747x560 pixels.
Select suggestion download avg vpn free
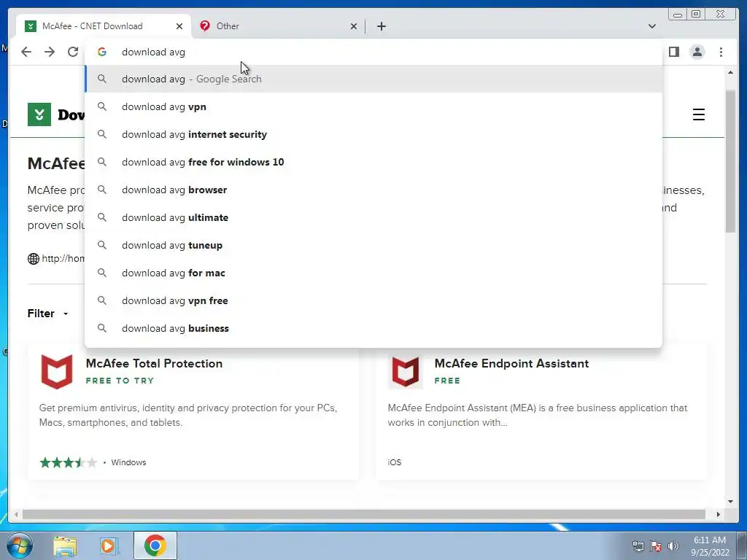373,300
